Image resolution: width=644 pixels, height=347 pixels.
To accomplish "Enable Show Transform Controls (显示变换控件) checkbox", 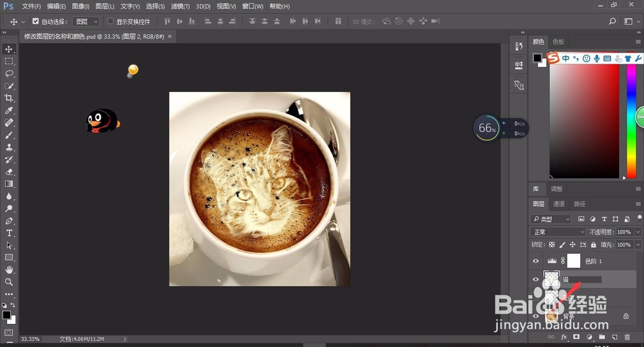I will 110,21.
